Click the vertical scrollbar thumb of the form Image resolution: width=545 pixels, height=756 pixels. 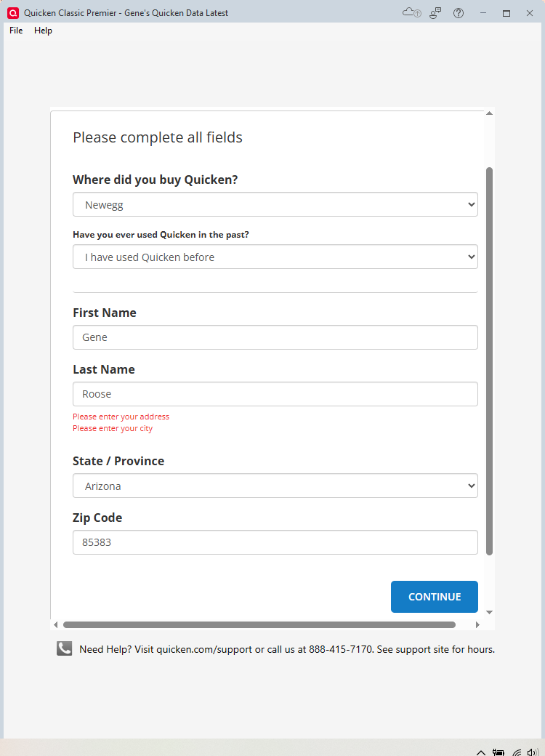(x=489, y=361)
